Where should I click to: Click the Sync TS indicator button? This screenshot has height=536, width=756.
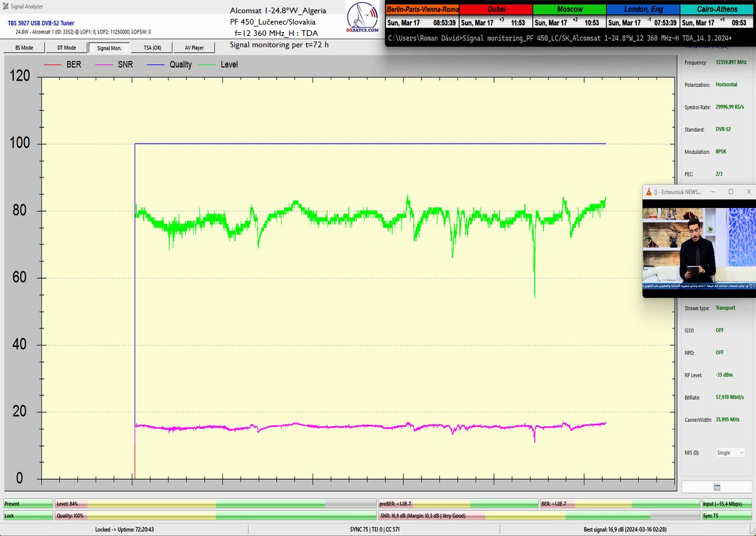727,515
